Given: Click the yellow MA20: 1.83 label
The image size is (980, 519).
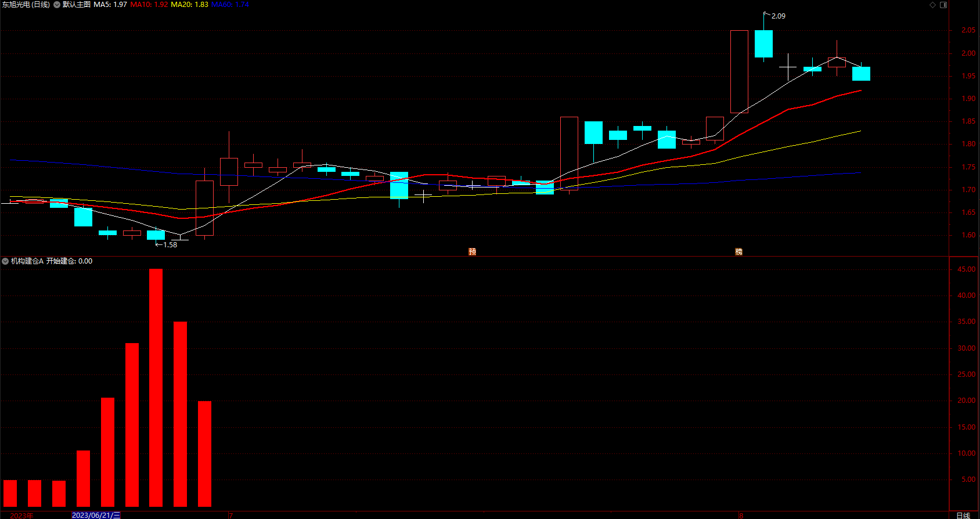Looking at the screenshot, I should 189,5.
